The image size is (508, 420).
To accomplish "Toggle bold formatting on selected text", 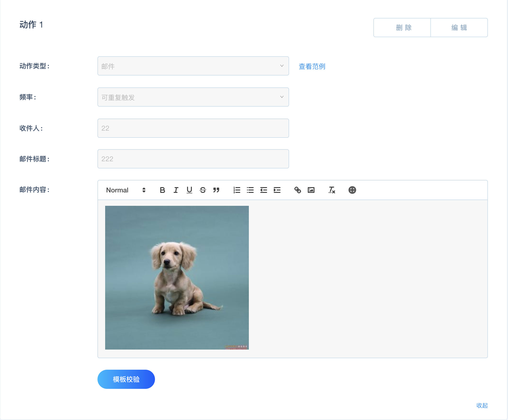I will pos(162,190).
